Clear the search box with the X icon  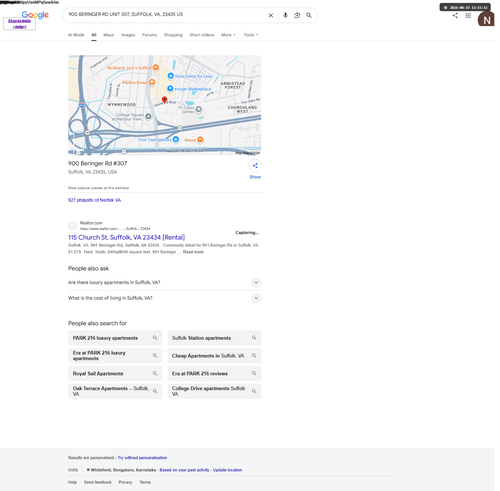point(271,15)
